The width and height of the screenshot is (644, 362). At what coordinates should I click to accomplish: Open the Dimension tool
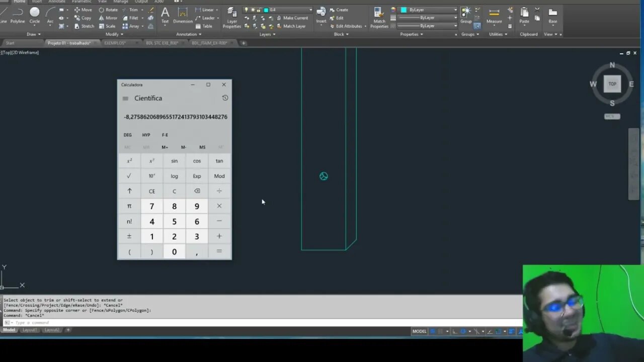tap(183, 15)
